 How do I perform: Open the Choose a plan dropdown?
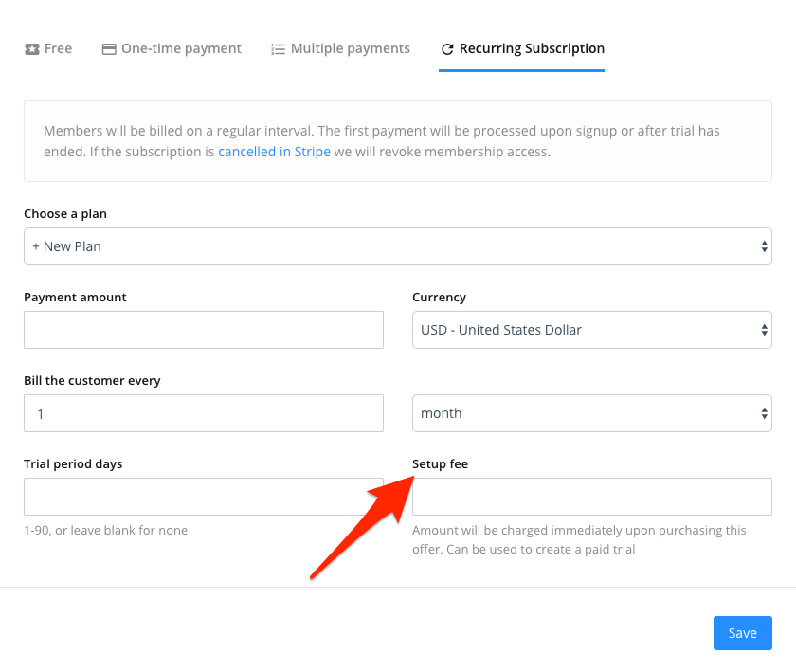pos(398,246)
